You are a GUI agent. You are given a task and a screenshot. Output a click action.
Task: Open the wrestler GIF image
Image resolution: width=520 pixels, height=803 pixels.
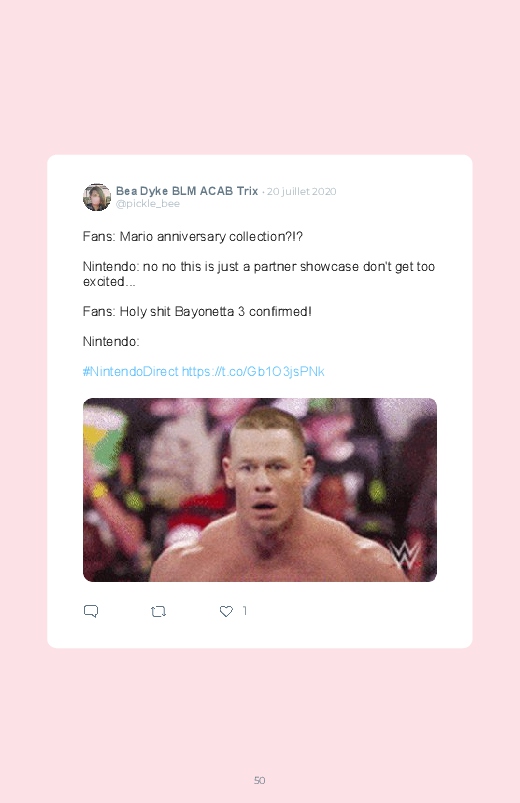(260, 490)
